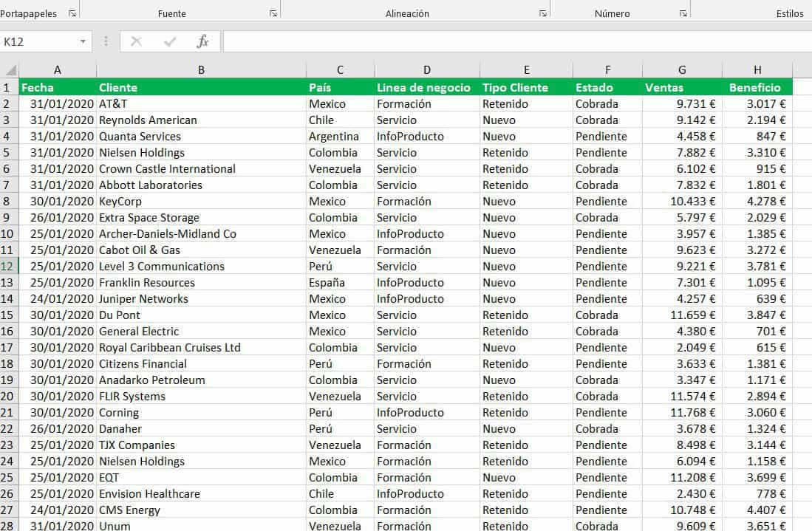Select the 11.659 € sales value

[682, 315]
